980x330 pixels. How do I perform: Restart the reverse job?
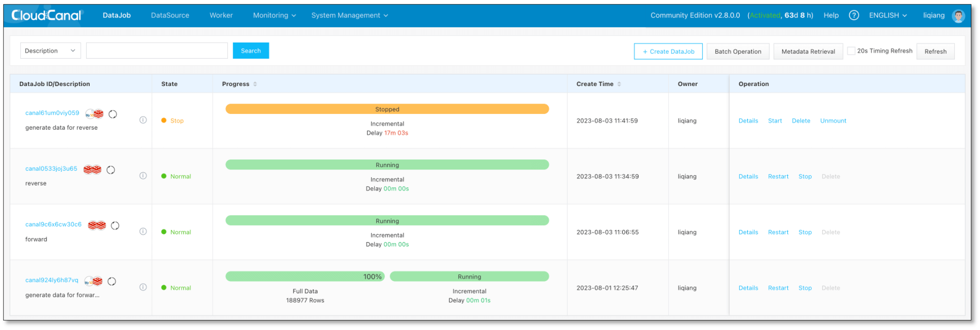[778, 176]
